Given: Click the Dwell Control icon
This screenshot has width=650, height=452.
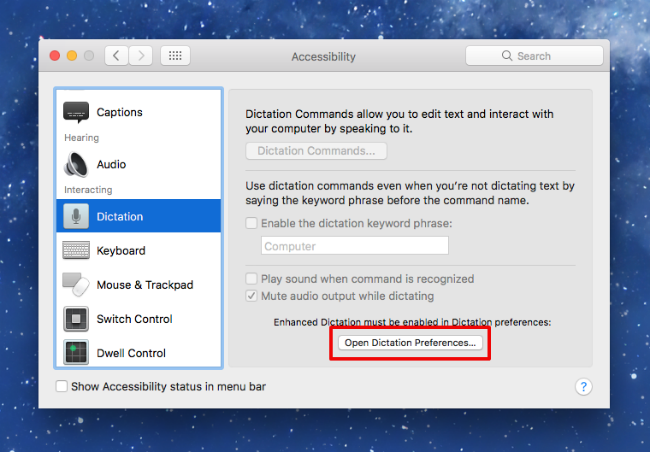Looking at the screenshot, I should pyautogui.click(x=76, y=352).
